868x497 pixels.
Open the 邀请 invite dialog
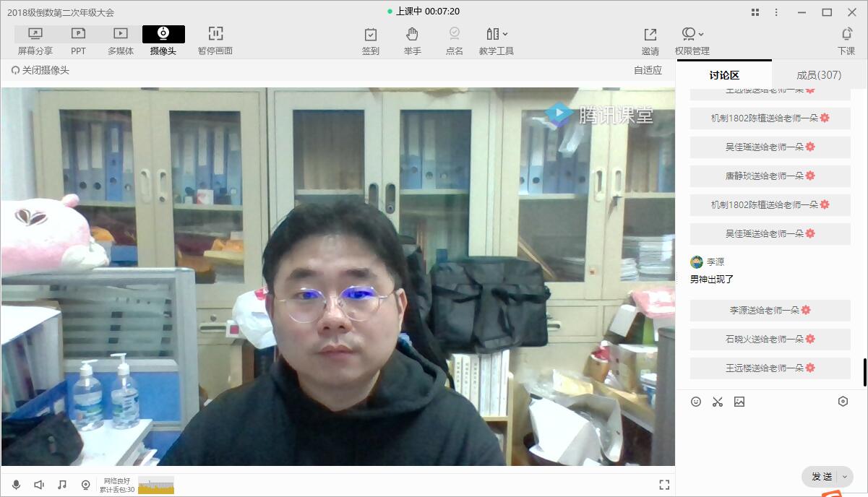650,40
